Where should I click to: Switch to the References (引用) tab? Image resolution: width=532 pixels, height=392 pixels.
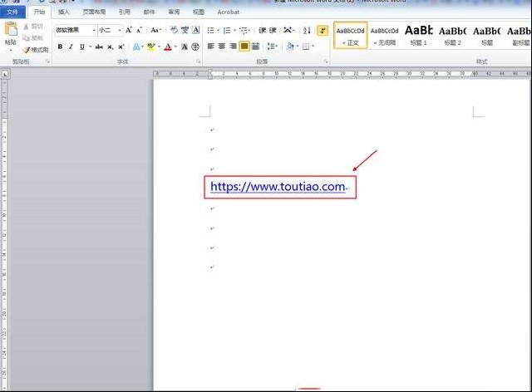tap(124, 12)
